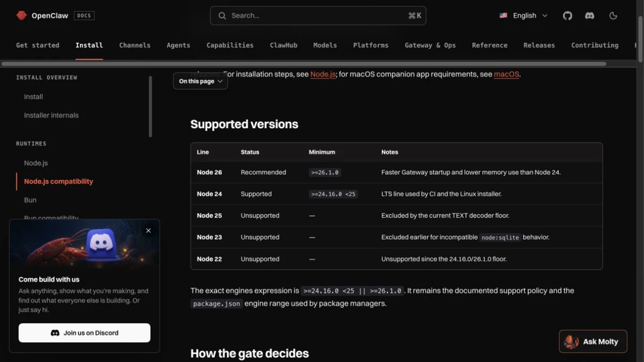
Task: Click the Node 26 table cell
Action: 209,172
